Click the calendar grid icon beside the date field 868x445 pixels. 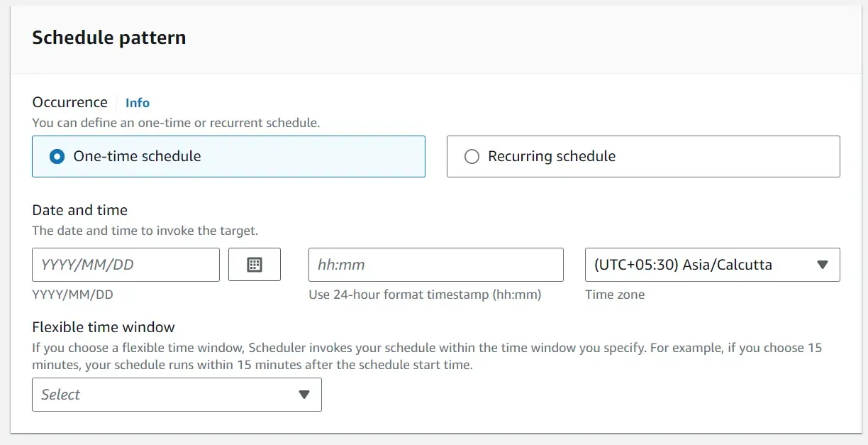pos(255,264)
